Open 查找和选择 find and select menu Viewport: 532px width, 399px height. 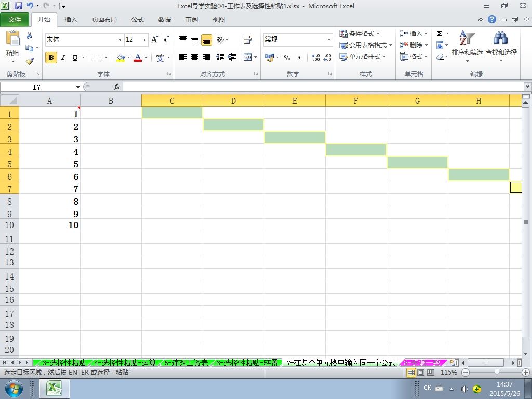point(501,47)
